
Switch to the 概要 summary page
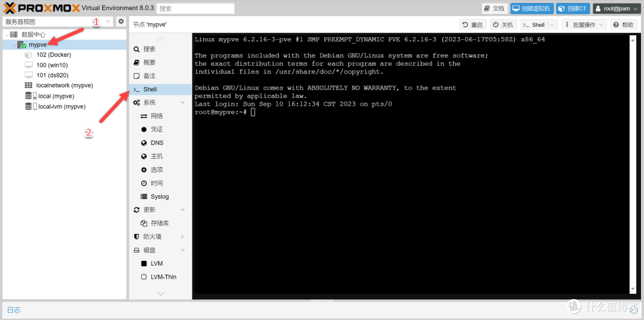(148, 62)
